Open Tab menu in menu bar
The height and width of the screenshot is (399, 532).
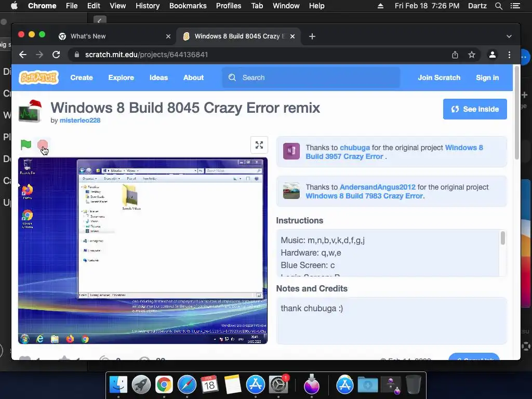[x=257, y=6]
